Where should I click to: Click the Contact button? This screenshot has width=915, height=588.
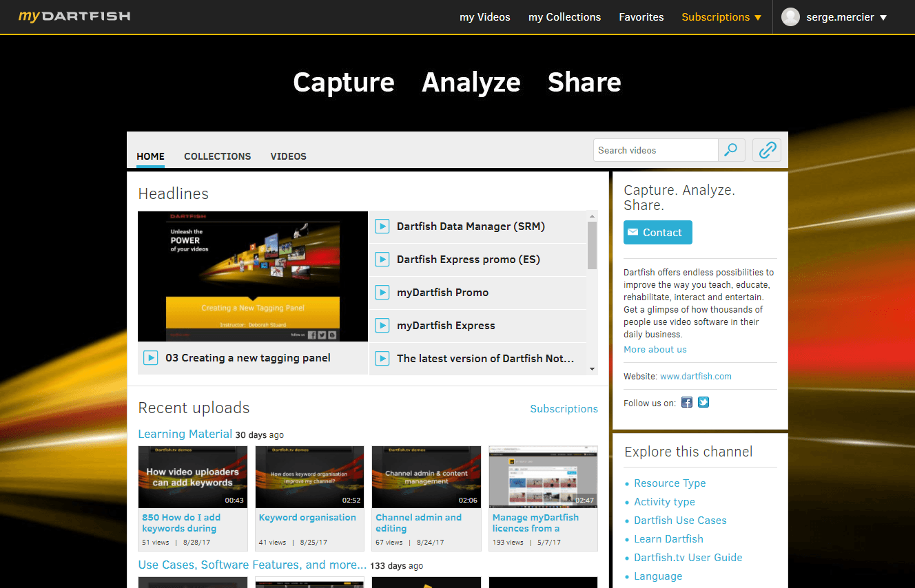point(658,233)
